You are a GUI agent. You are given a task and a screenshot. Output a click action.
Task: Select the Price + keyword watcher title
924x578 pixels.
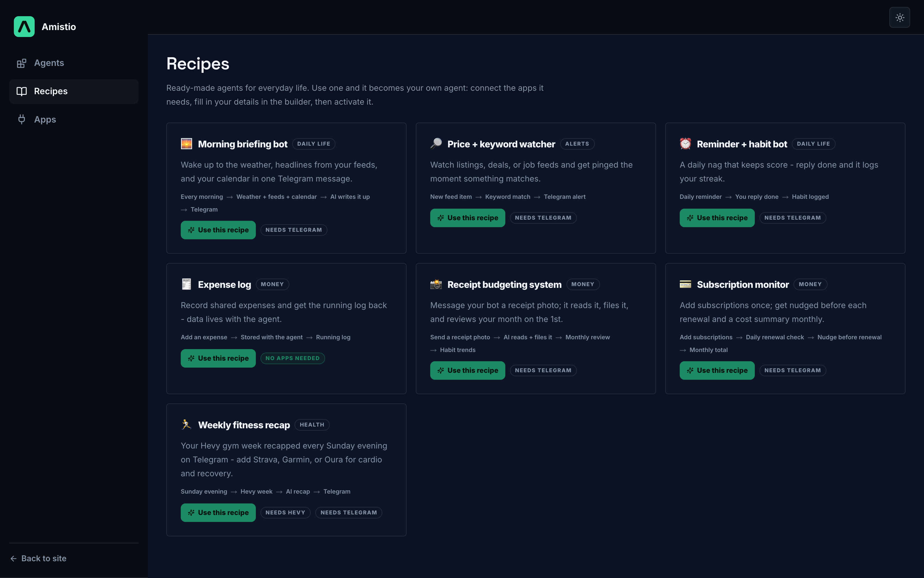(501, 144)
